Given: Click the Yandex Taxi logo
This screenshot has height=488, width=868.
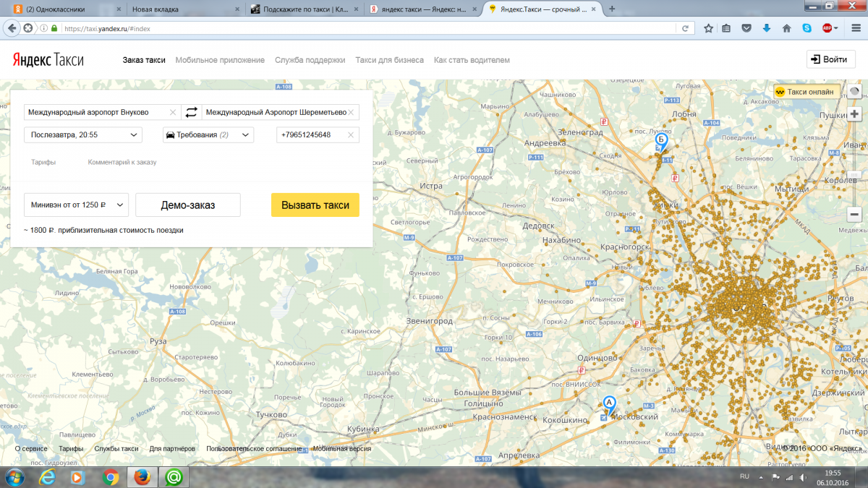Looking at the screenshot, I should (48, 60).
